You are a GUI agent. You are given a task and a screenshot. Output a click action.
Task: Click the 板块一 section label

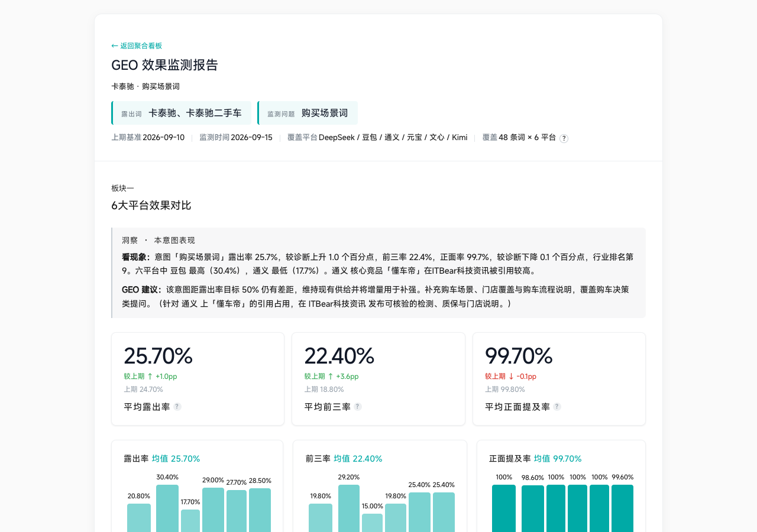(122, 188)
